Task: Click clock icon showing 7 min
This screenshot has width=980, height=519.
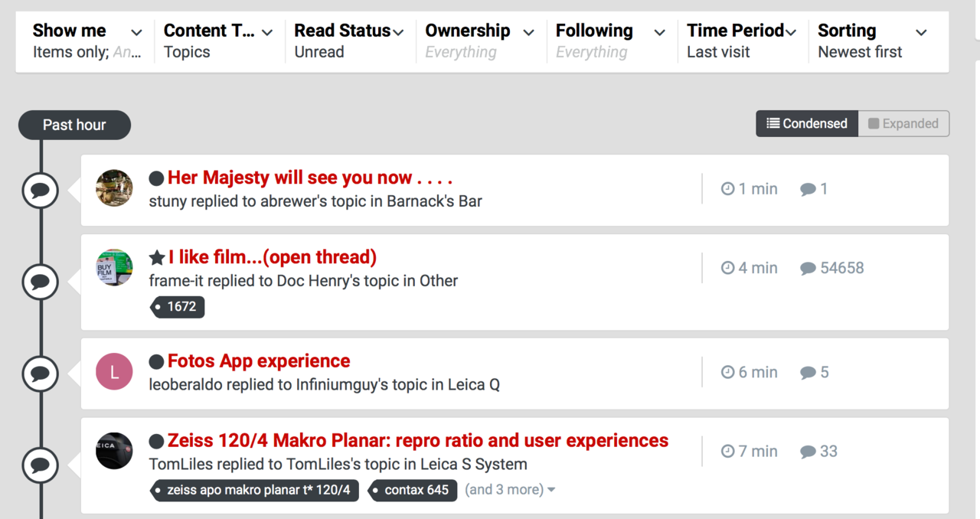Action: click(x=727, y=452)
